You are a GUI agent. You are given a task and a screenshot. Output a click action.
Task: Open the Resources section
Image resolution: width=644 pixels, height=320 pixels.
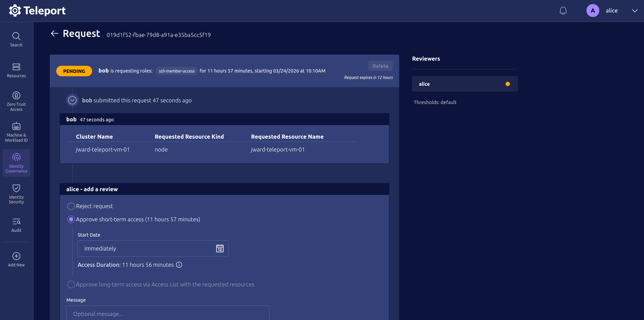[x=16, y=70]
